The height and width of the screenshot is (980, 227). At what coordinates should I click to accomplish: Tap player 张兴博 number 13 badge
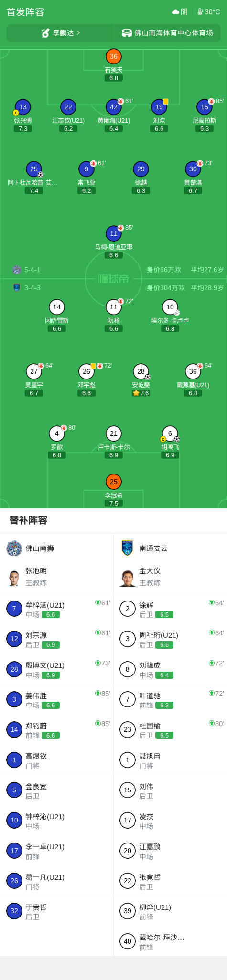click(23, 107)
